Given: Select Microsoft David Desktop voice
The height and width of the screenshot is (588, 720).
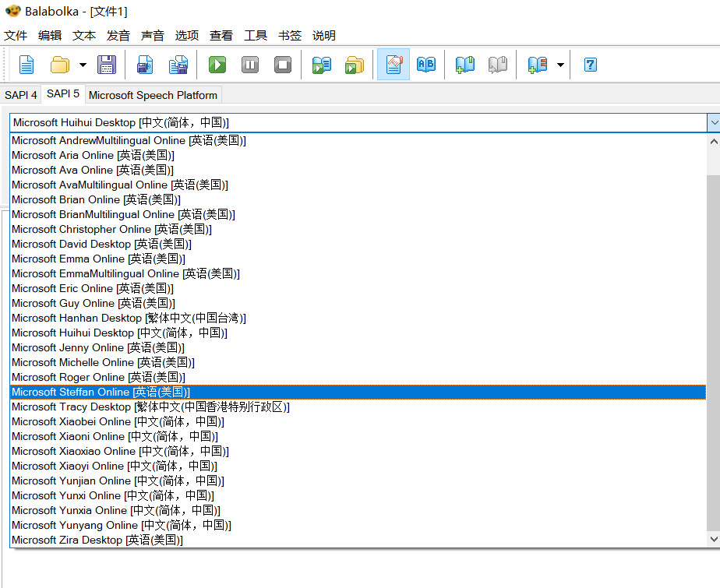Looking at the screenshot, I should tap(358, 244).
